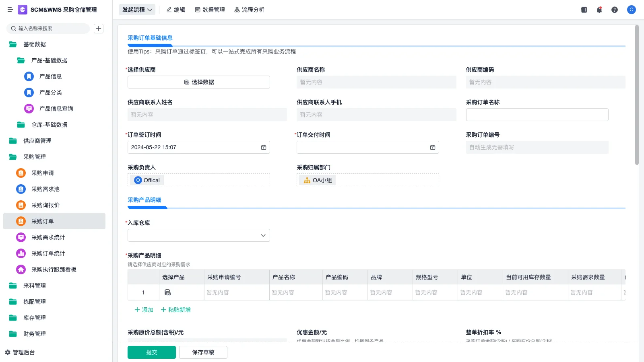
Task: Open 流程分析 in top bar
Action: [250, 10]
